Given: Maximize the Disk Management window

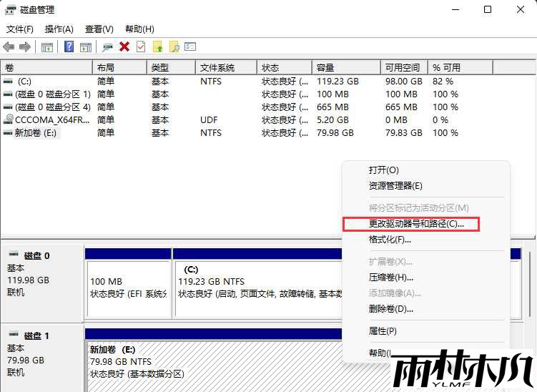Looking at the screenshot, I should click(x=488, y=9).
